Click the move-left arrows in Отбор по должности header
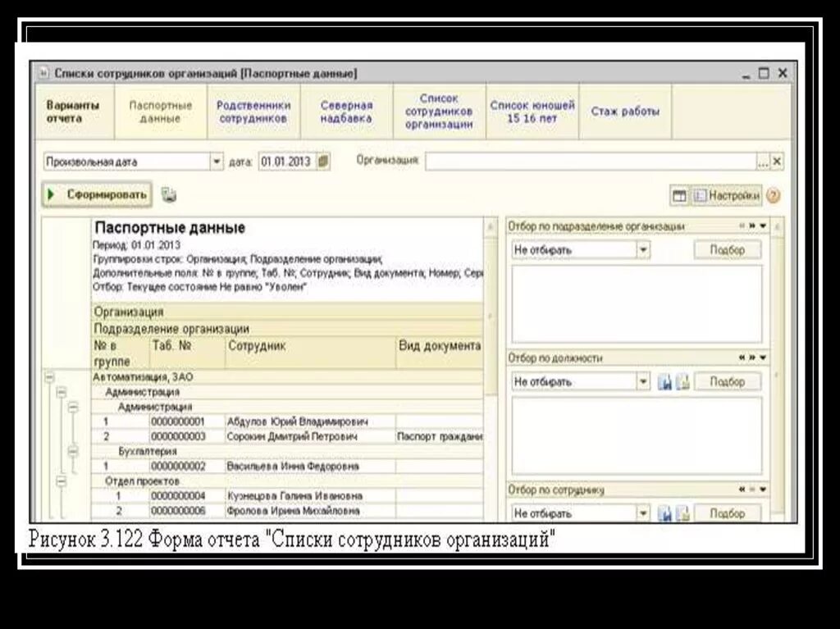 point(742,358)
